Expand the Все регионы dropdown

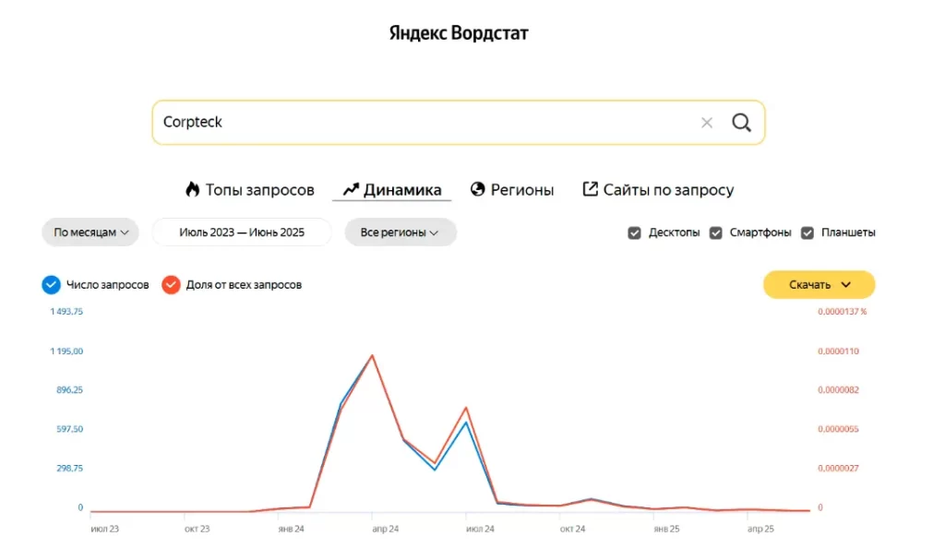pyautogui.click(x=401, y=232)
